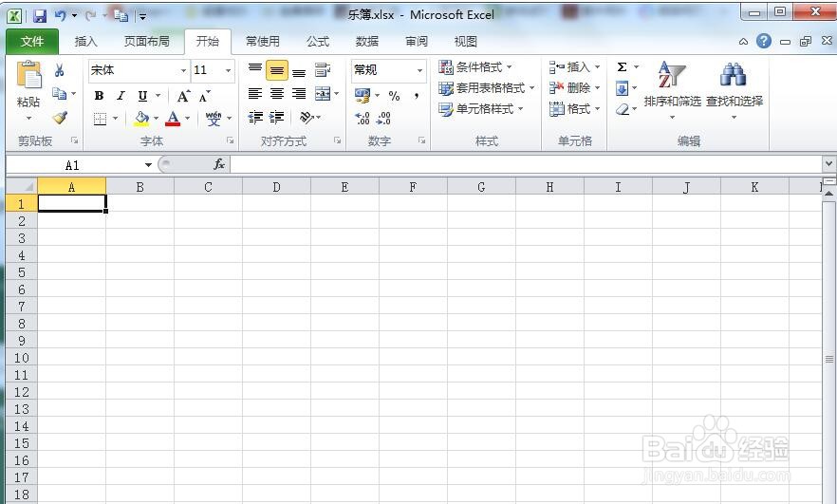837x504 pixels.
Task: Collapse the ribbon with caret icon
Action: coord(743,41)
